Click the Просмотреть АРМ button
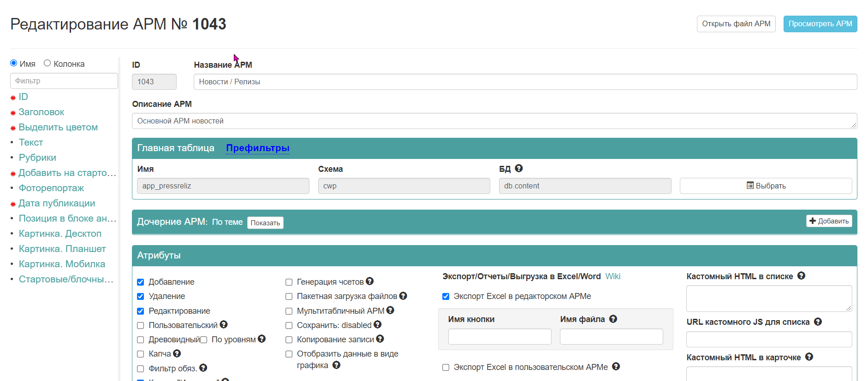Viewport: 868px width, 381px height. [820, 24]
